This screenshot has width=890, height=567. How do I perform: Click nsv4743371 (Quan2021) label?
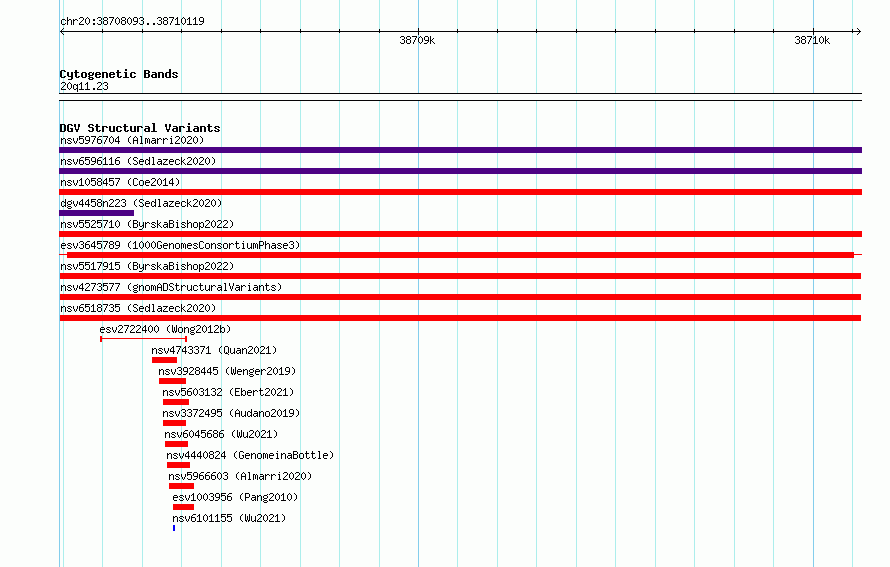(214, 350)
